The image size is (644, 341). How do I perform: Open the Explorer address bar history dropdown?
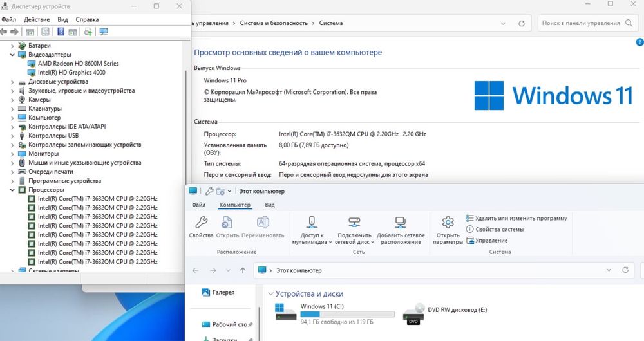coord(609,270)
